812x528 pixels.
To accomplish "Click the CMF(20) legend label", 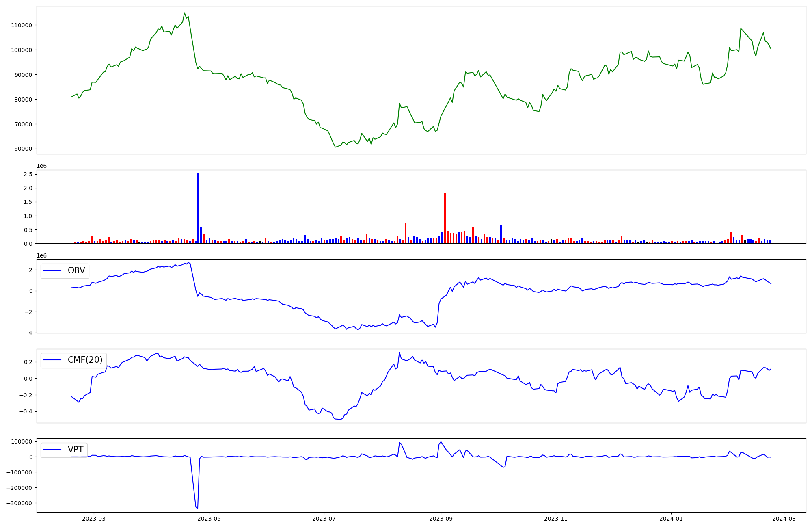I will [85, 360].
